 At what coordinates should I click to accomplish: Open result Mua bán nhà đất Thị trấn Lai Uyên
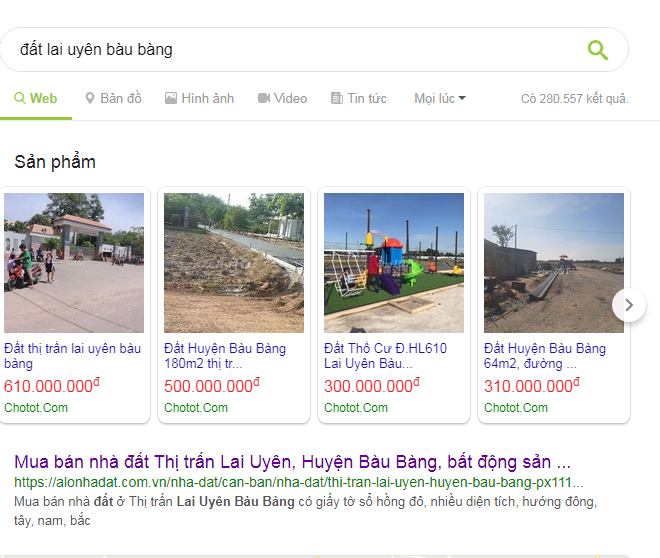click(x=293, y=462)
